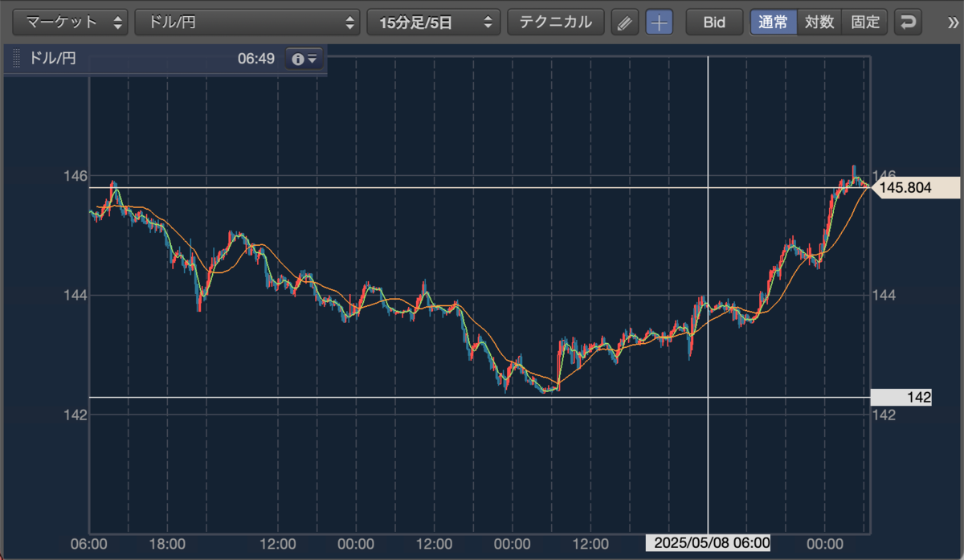This screenshot has width=964, height=560.
Task: Click the テクニカル button
Action: coord(555,22)
